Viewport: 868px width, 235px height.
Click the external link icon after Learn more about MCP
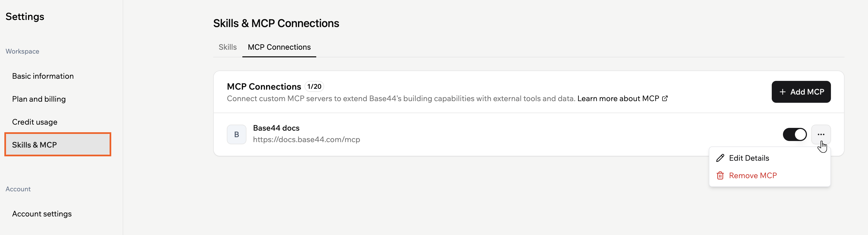click(x=665, y=98)
